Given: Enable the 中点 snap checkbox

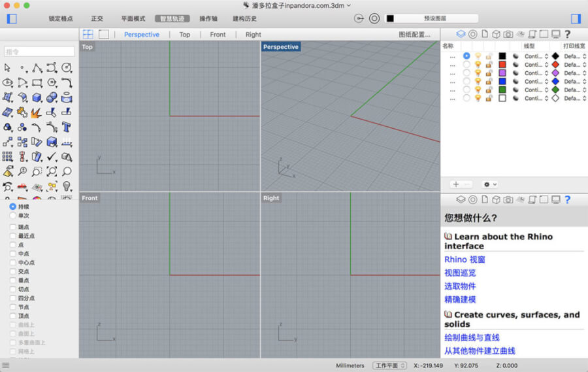Looking at the screenshot, I should click(x=13, y=254).
